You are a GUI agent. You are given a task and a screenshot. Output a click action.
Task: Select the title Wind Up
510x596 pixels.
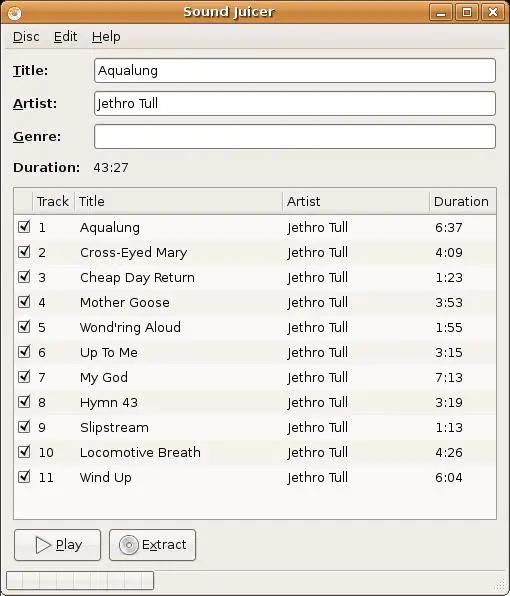click(106, 477)
